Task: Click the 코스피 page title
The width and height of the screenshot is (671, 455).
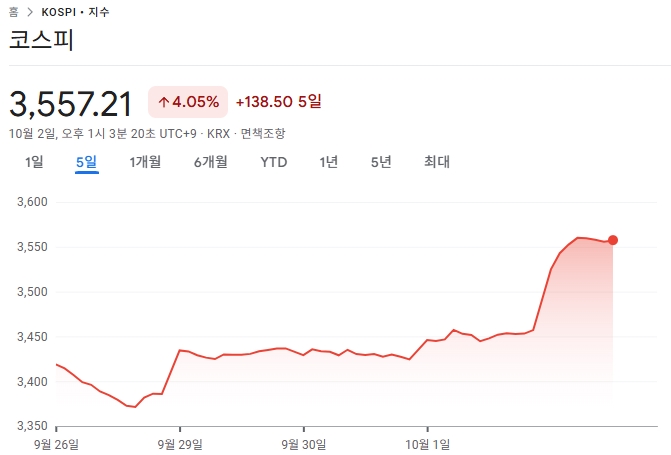Action: (42, 41)
